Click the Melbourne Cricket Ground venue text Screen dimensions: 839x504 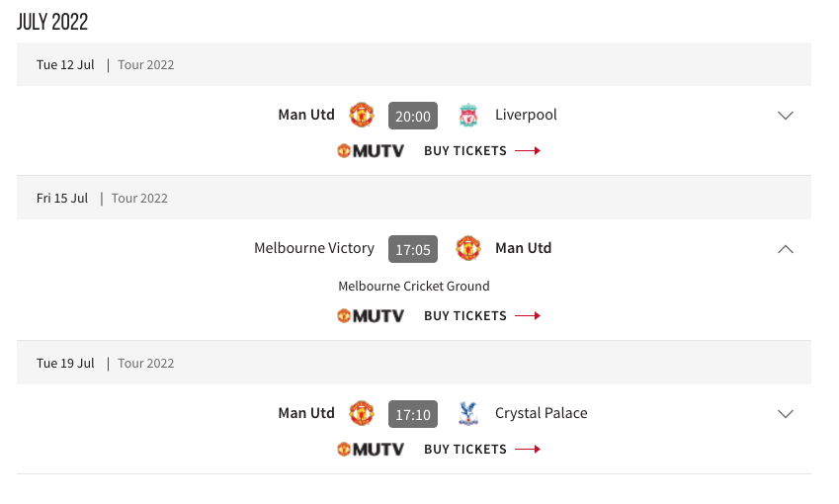point(414,287)
